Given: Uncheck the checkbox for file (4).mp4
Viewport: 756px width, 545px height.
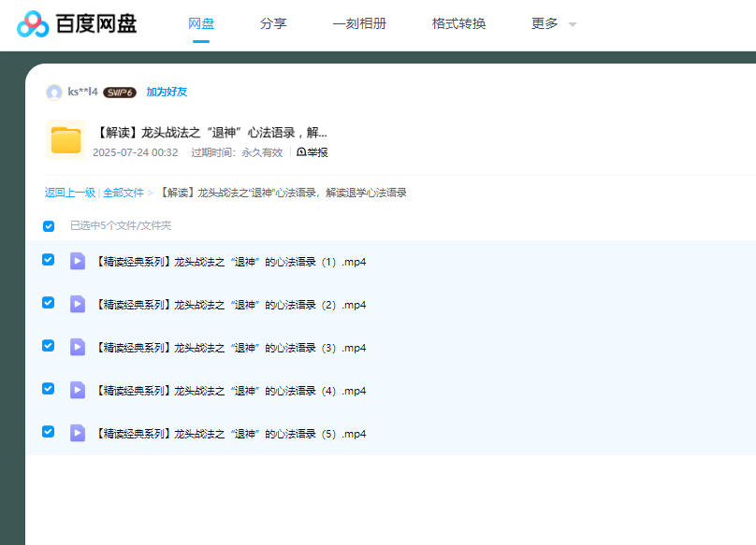Looking at the screenshot, I should [49, 389].
